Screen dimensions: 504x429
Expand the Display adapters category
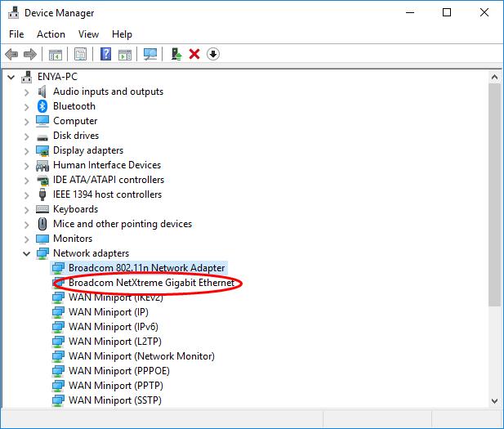(x=27, y=151)
